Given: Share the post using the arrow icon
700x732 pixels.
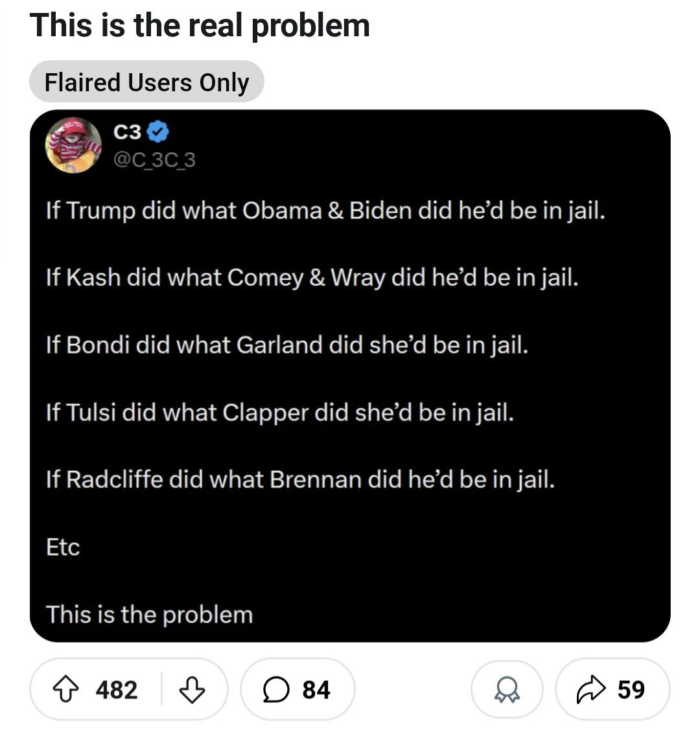Looking at the screenshot, I should click(x=590, y=690).
